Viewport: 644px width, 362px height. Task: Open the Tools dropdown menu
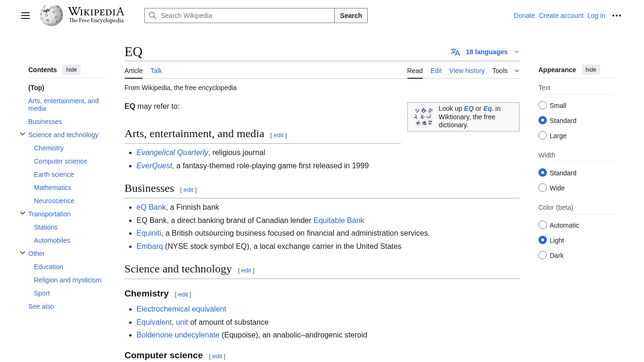pos(505,71)
